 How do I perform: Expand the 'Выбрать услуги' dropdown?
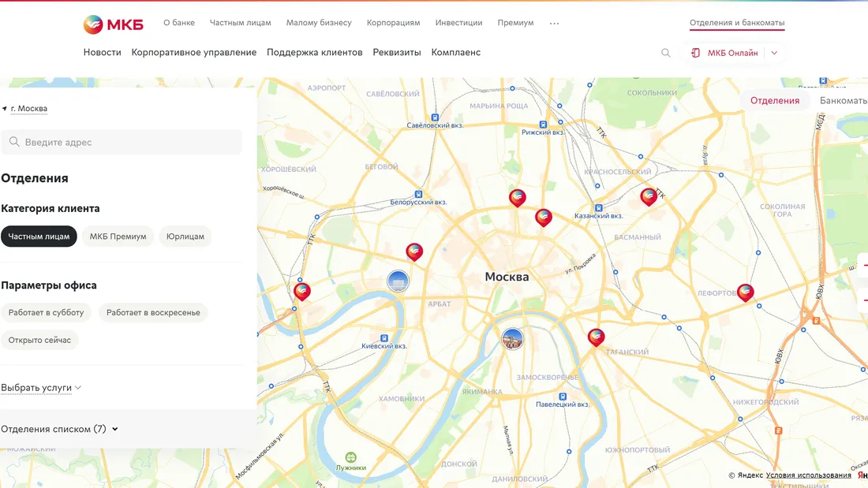[41, 388]
